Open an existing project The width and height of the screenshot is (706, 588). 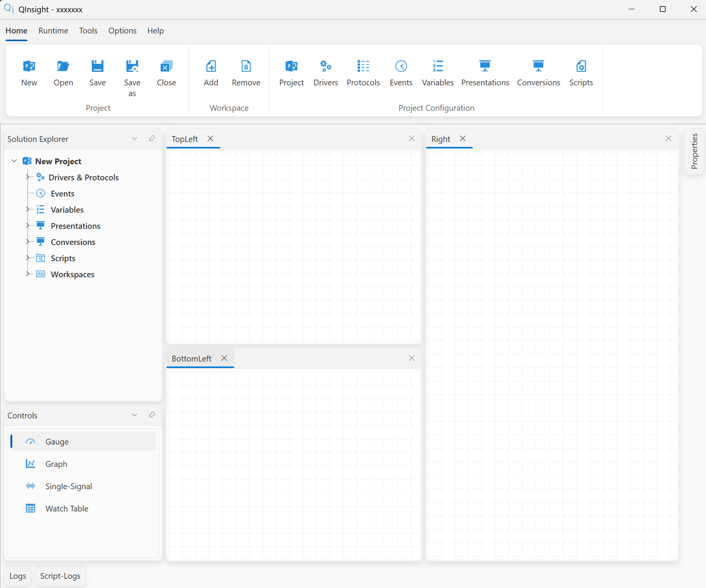click(63, 73)
